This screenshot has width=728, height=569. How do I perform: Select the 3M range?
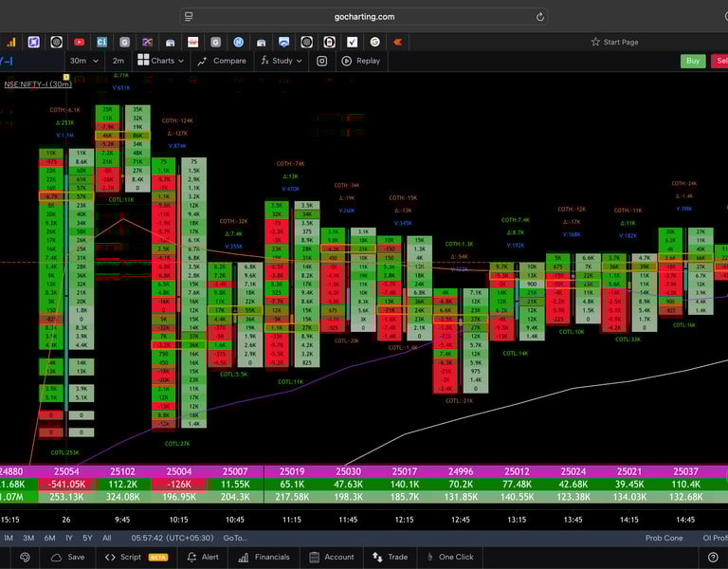point(28,538)
